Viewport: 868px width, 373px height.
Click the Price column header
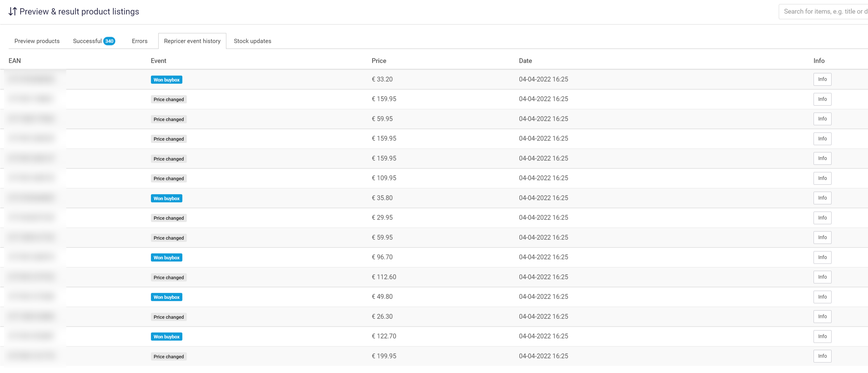tap(379, 61)
